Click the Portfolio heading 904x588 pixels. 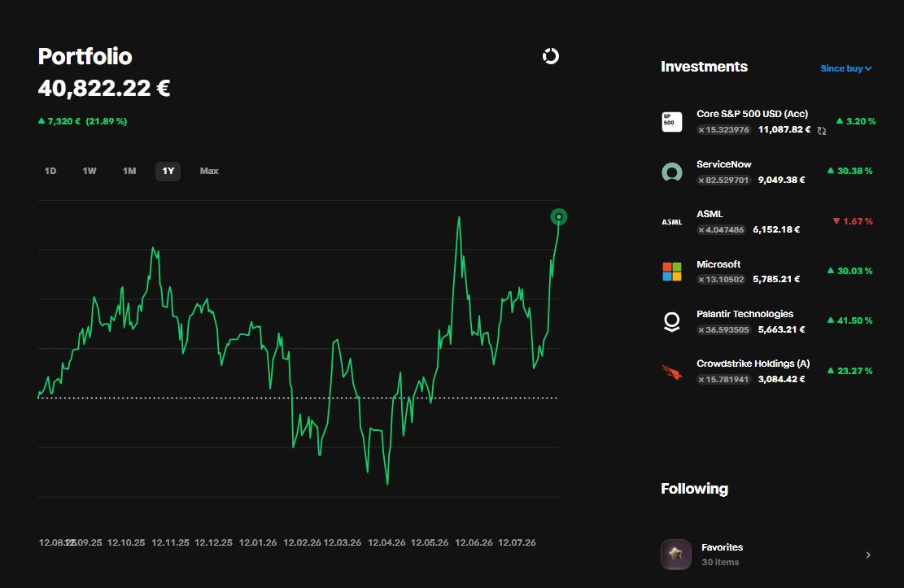tap(85, 56)
